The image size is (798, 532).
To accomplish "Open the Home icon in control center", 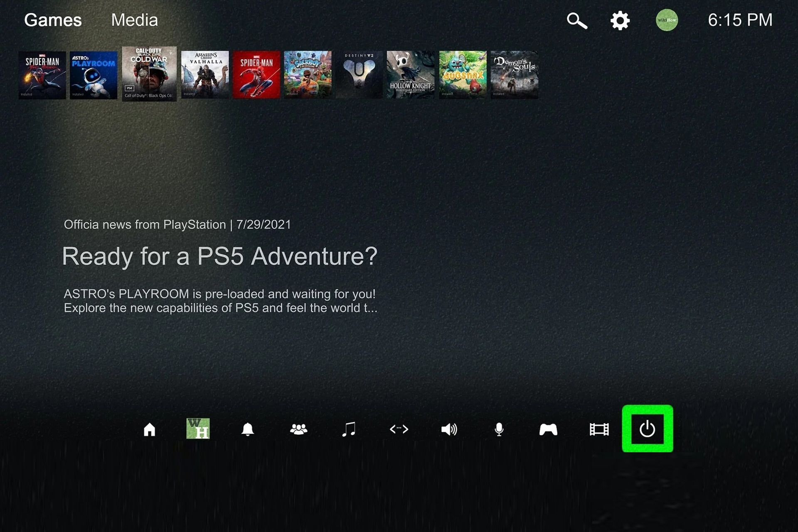I will (149, 429).
